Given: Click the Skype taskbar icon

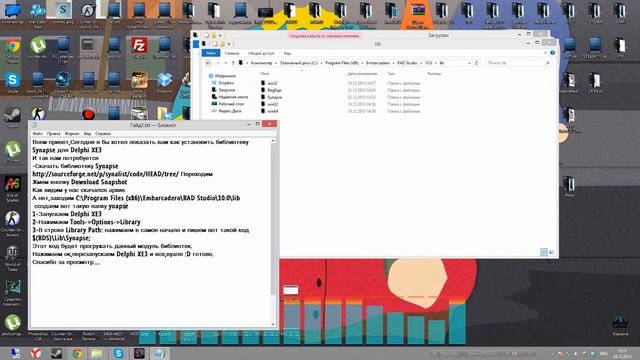Looking at the screenshot, I should [118, 353].
